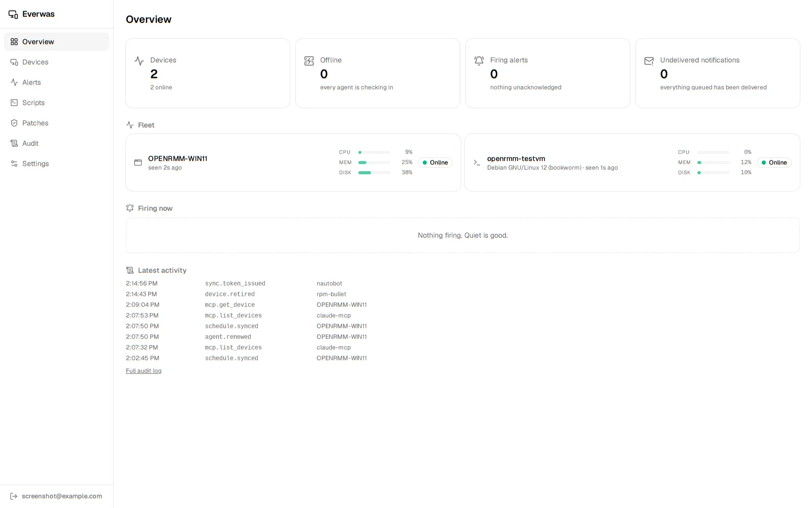Click the 2:07:53 PM timestamp

[x=142, y=315]
